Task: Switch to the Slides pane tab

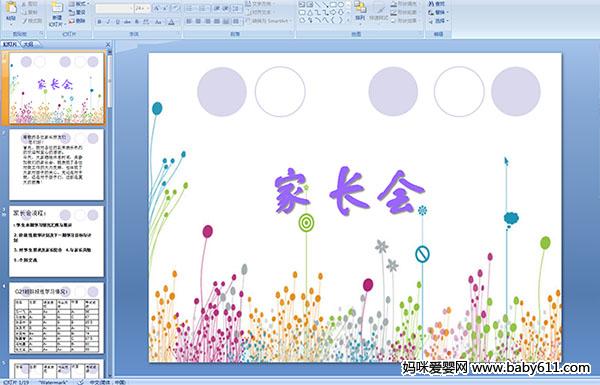Action: [x=10, y=44]
